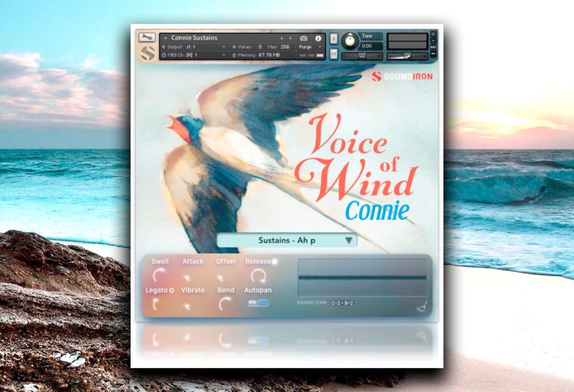Click the Soundiron logo
Viewport: 574px width, 392px height.
pyautogui.click(x=402, y=76)
